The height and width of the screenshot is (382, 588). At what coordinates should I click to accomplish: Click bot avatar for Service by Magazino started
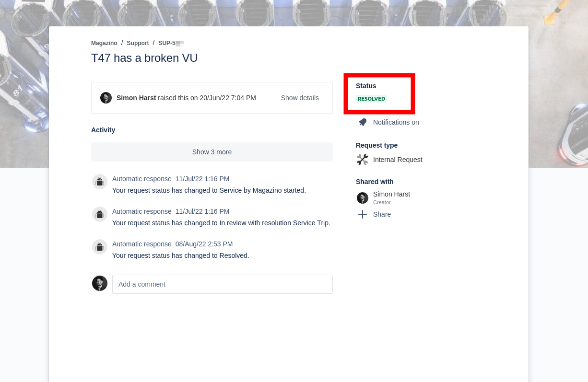100,182
